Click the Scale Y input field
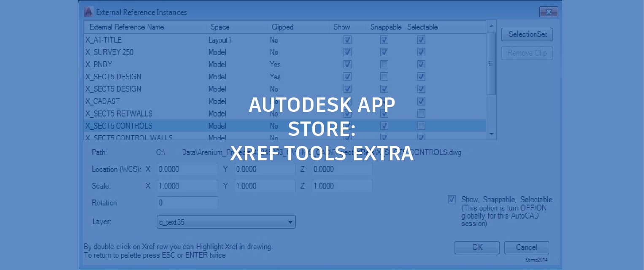The width and height of the screenshot is (644, 270). pos(265,186)
